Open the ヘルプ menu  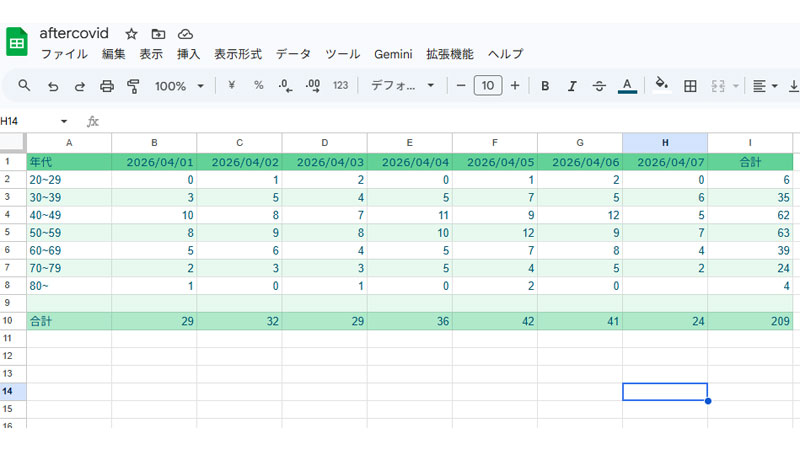pyautogui.click(x=505, y=54)
